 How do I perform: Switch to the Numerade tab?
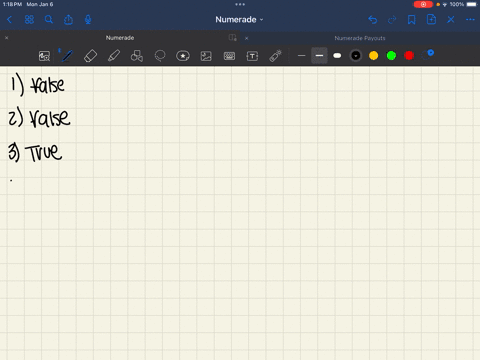click(x=120, y=38)
